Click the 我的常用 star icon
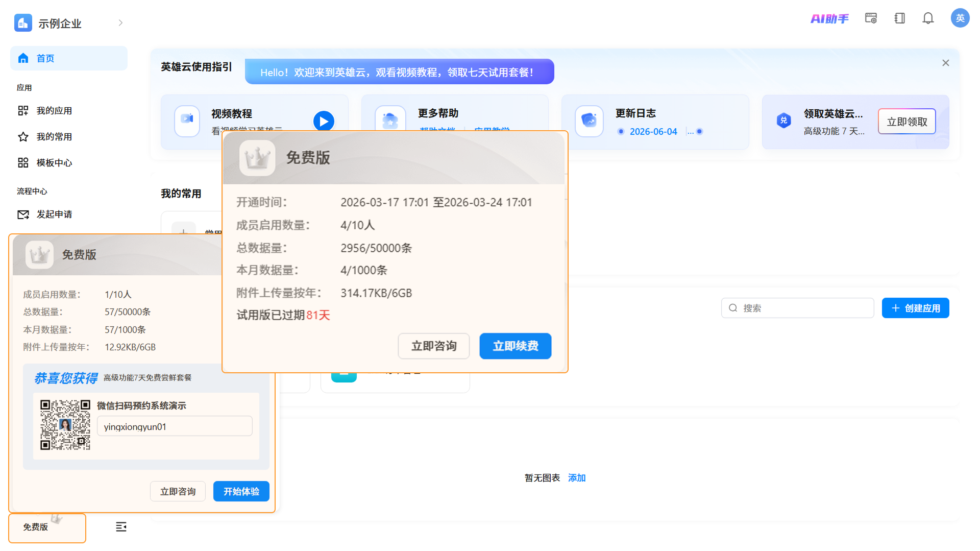 [23, 136]
